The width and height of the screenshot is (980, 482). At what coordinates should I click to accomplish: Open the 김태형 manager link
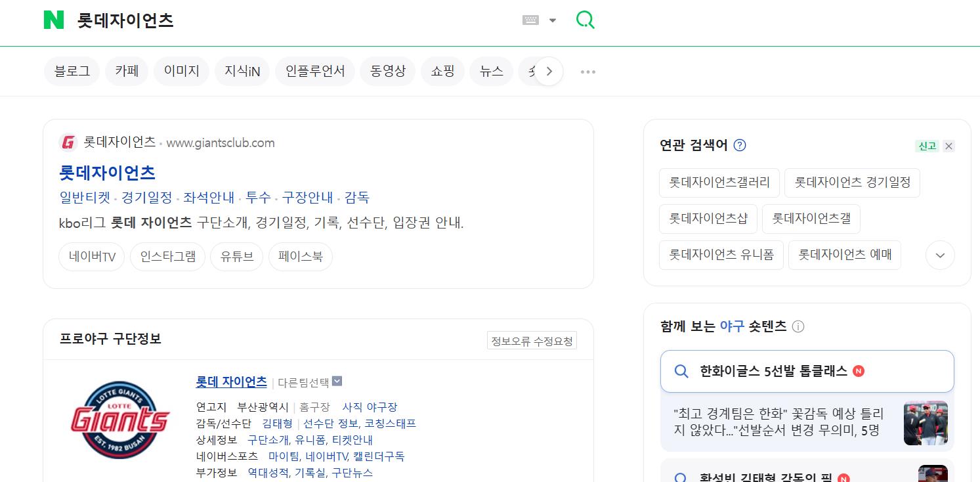pos(277,424)
